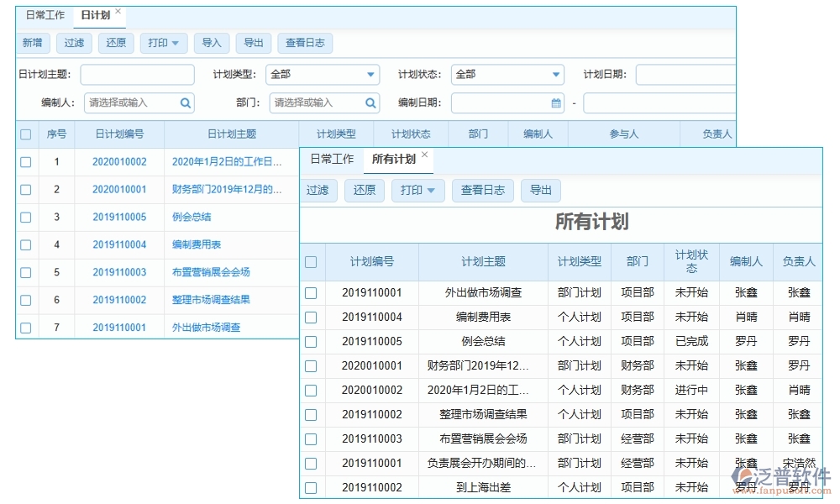
Task: Click 查看日志 in 所有计划 toolbar
Action: point(483,190)
